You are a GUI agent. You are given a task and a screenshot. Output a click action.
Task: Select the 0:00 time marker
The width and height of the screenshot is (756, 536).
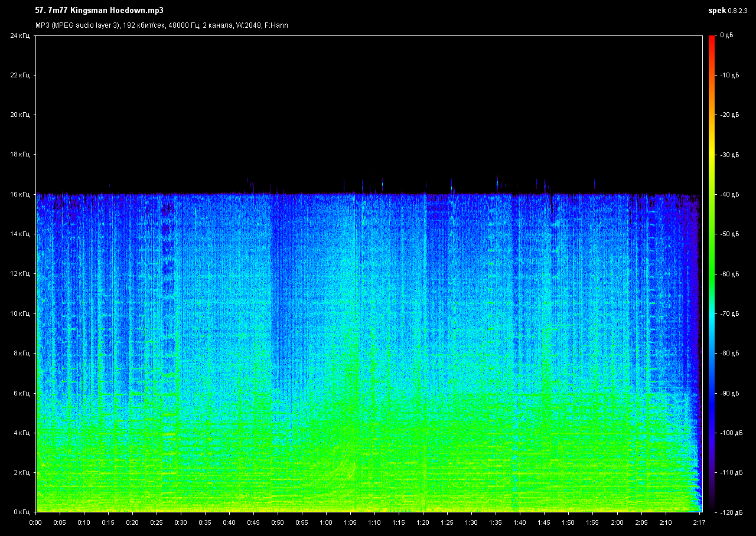pyautogui.click(x=35, y=522)
